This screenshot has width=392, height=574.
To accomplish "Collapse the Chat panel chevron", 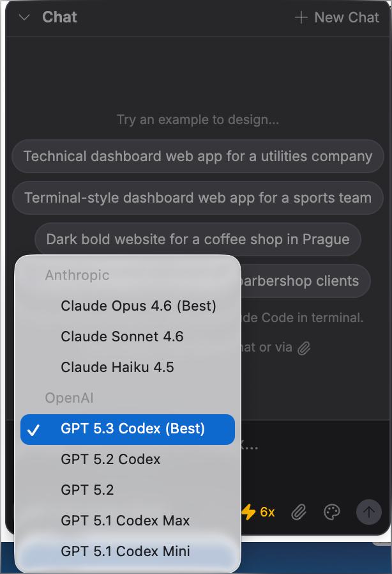I will tap(25, 18).
